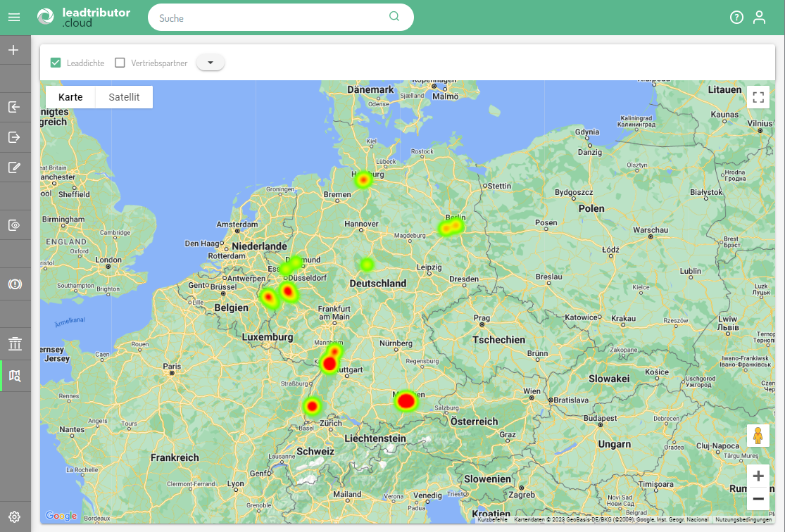Click the plus icon in sidebar
This screenshot has height=532, width=785.
(x=14, y=51)
